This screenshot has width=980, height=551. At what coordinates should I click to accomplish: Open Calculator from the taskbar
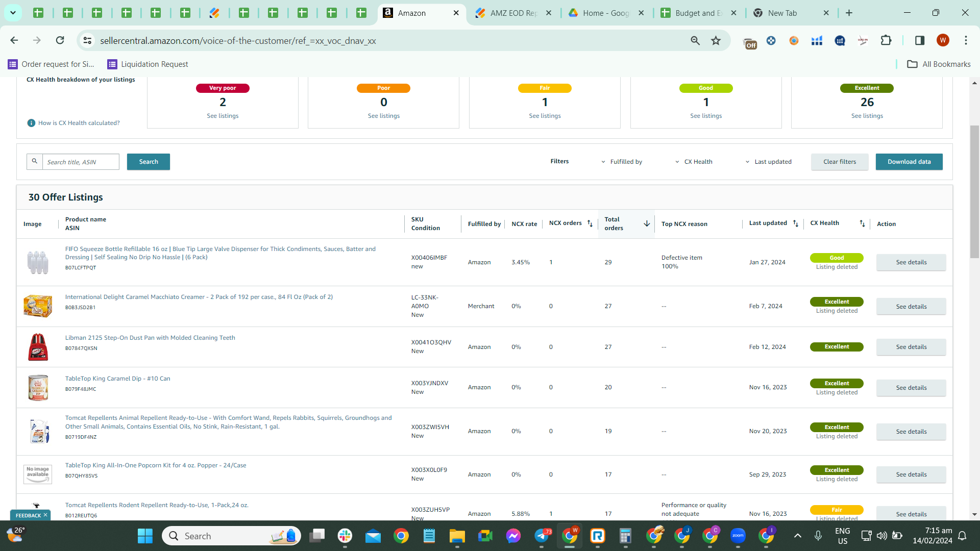pyautogui.click(x=625, y=536)
